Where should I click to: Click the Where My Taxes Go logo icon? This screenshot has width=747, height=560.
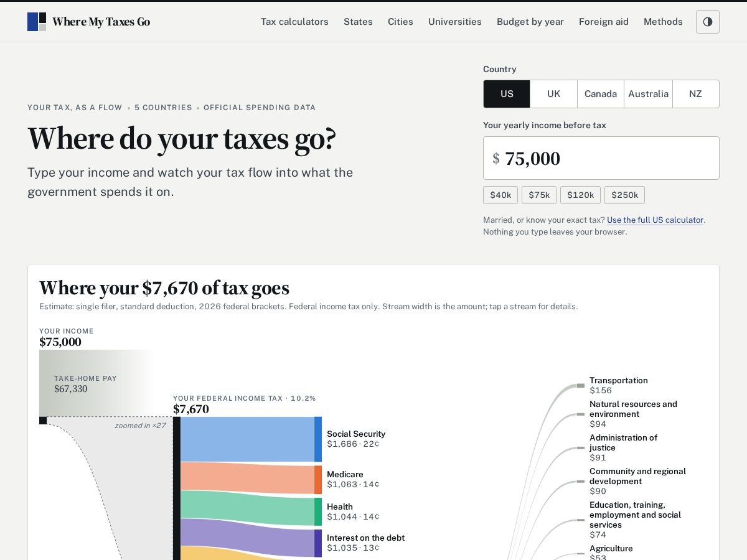click(37, 22)
